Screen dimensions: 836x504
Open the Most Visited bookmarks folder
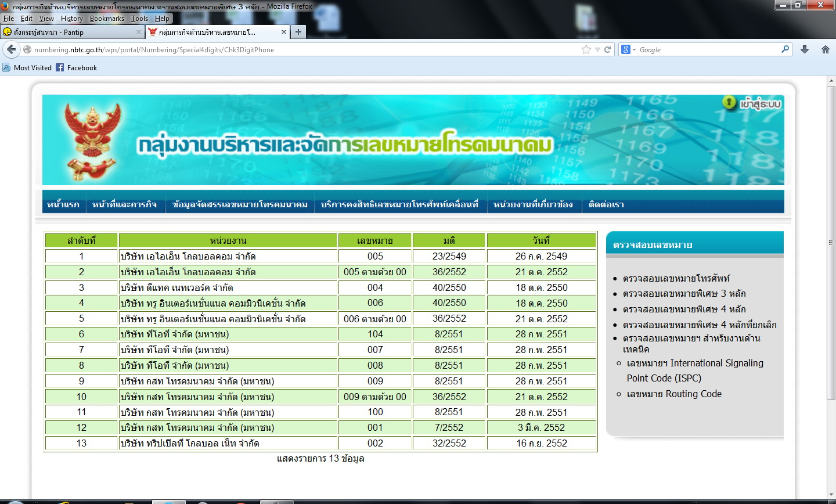coord(27,68)
